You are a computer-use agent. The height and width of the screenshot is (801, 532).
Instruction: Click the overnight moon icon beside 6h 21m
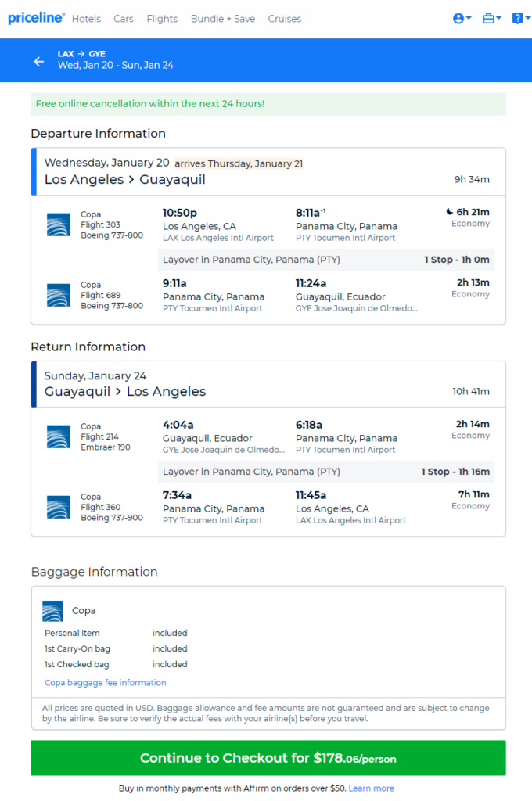449,211
